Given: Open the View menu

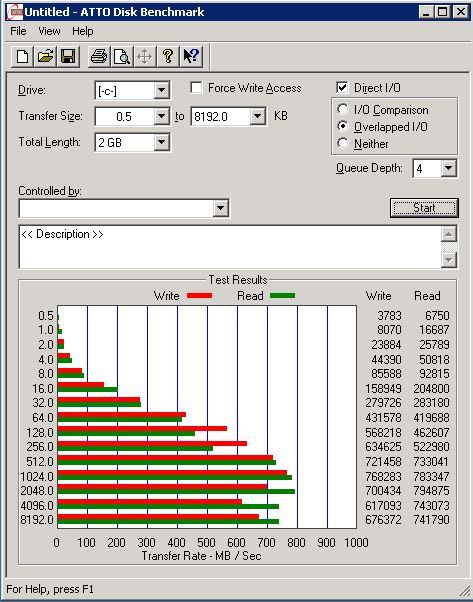Looking at the screenshot, I should [49, 31].
